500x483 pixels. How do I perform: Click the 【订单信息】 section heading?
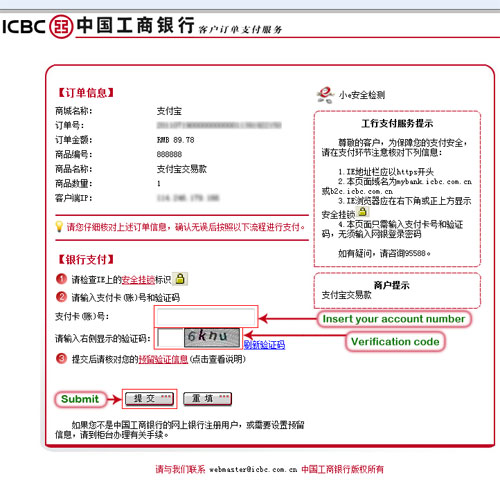tap(86, 93)
